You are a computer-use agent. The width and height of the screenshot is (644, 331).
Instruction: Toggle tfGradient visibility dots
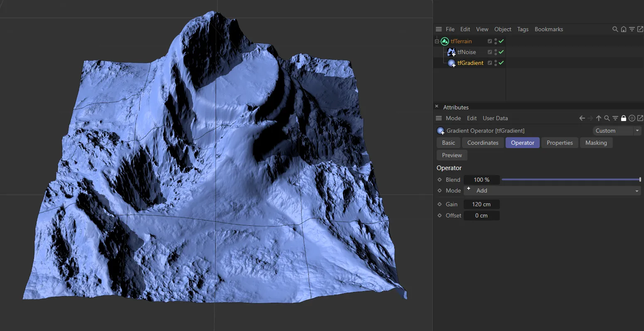pyautogui.click(x=496, y=63)
